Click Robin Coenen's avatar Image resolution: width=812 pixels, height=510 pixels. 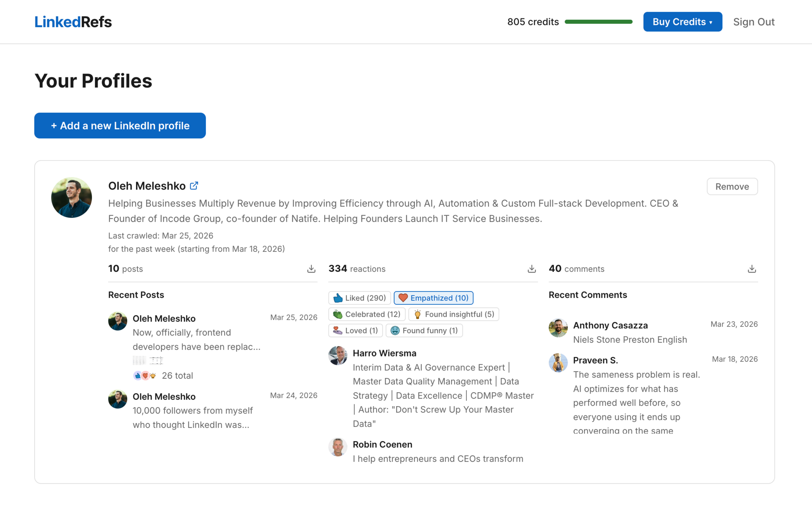point(338,447)
